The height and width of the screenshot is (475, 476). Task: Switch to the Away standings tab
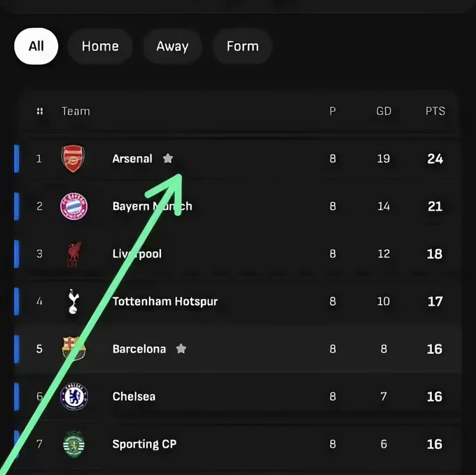172,46
